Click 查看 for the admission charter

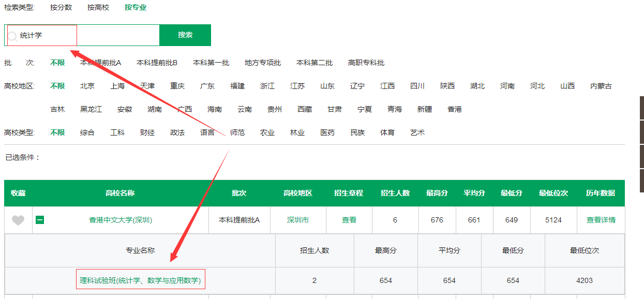coord(349,220)
